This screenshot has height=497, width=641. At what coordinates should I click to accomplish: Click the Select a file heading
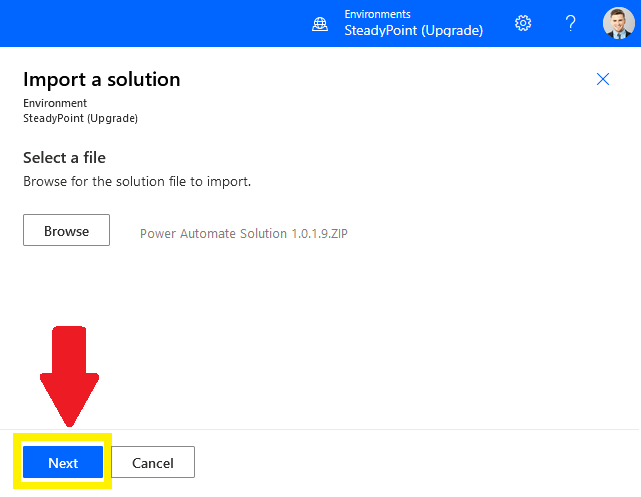64,158
